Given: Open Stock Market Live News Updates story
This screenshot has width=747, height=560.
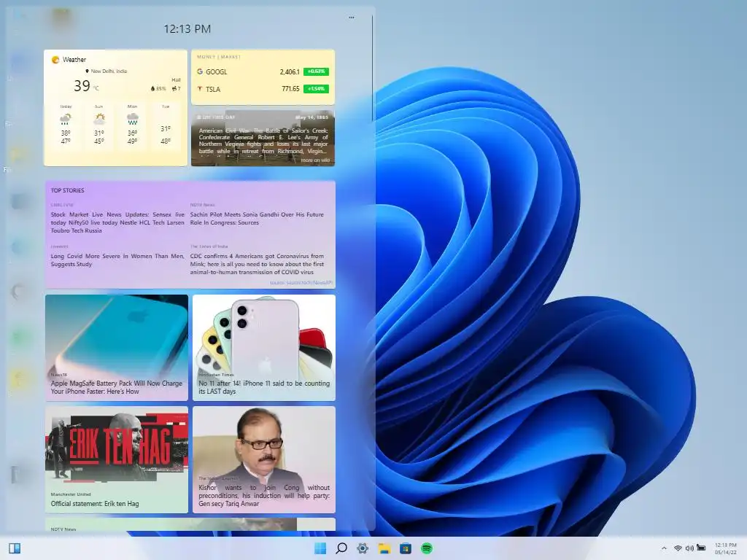Looking at the screenshot, I should pyautogui.click(x=117, y=222).
